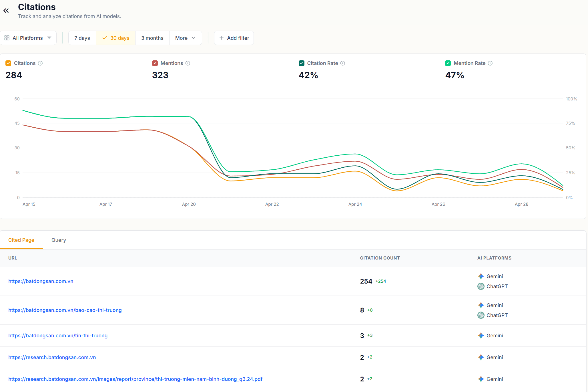The width and height of the screenshot is (588, 392).
Task: Switch to the Query tab
Action: (59, 240)
